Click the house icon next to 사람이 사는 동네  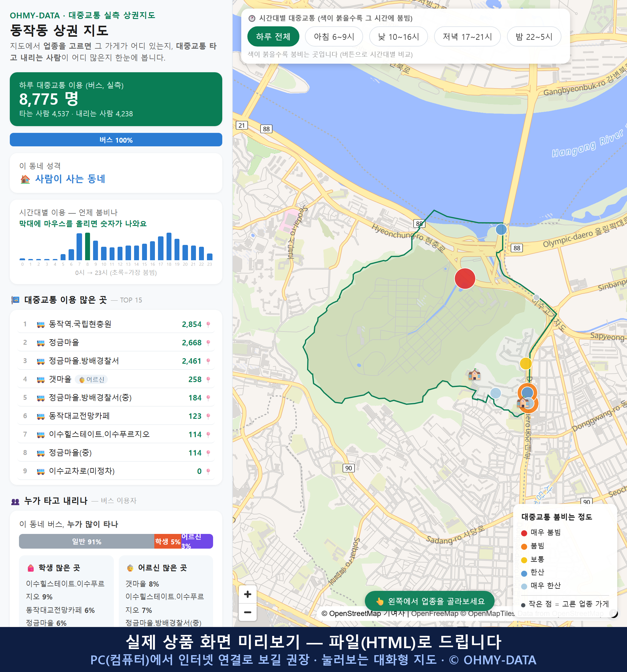(25, 179)
